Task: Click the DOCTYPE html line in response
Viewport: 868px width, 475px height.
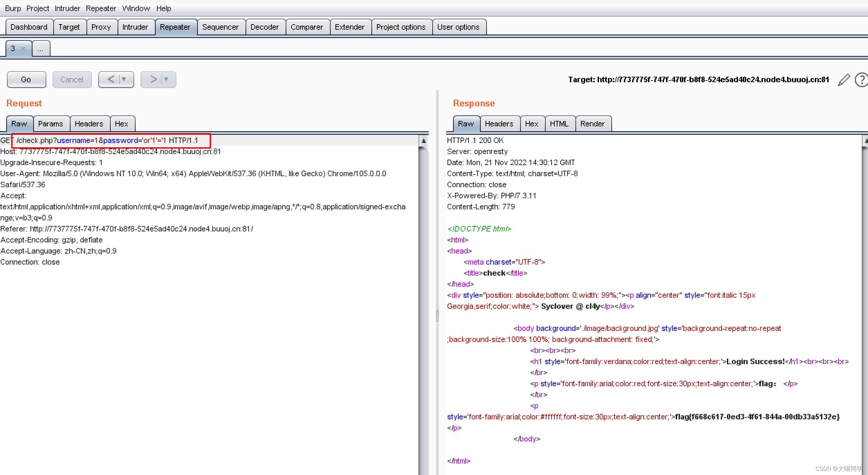Action: [479, 229]
